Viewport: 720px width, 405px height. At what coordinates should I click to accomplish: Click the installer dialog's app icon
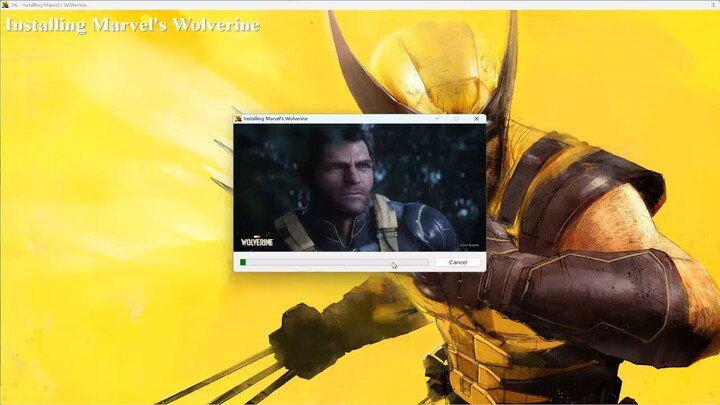pyautogui.click(x=238, y=118)
